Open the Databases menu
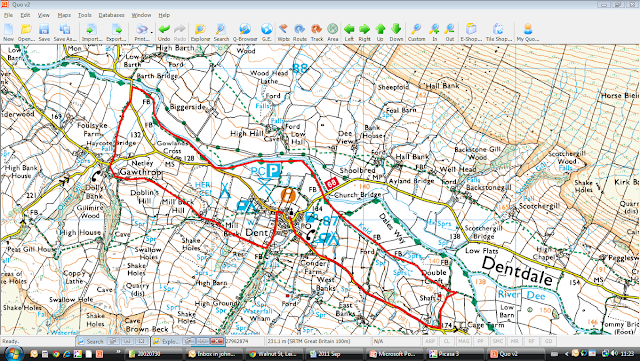Viewport: 640px width, 361px height. tap(111, 15)
